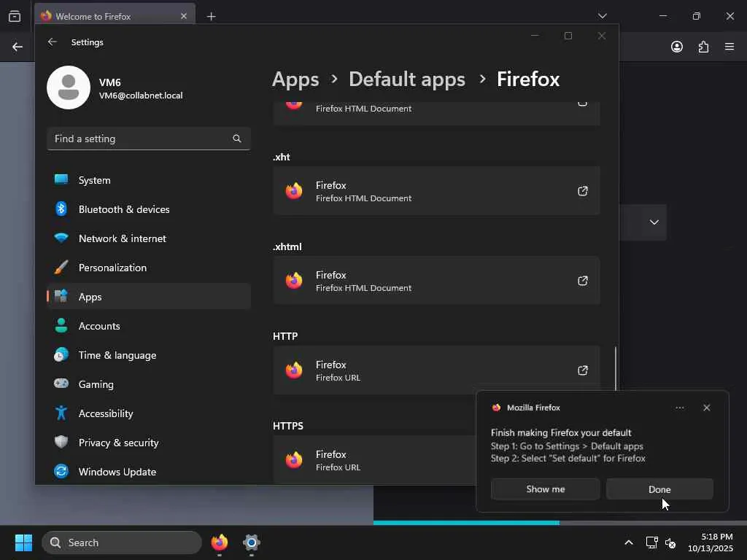Go back using the Settings back arrow
Image resolution: width=747 pixels, height=560 pixels.
(x=53, y=42)
